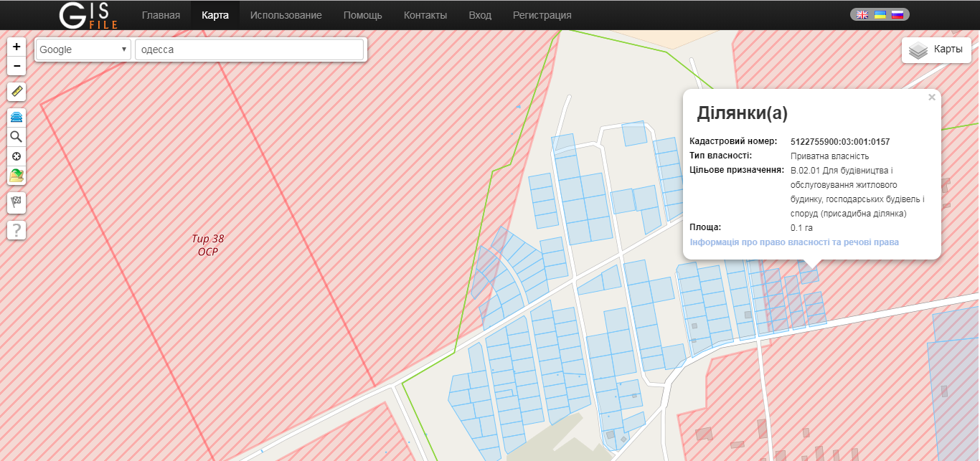The height and width of the screenshot is (461, 980).
Task: Click the search field containing одесса
Action: coord(249,49)
